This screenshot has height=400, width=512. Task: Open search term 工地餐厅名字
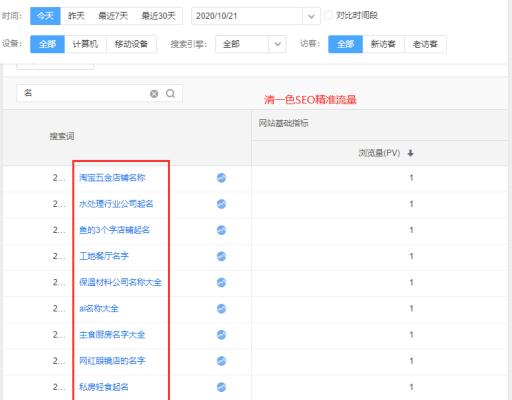[104, 256]
